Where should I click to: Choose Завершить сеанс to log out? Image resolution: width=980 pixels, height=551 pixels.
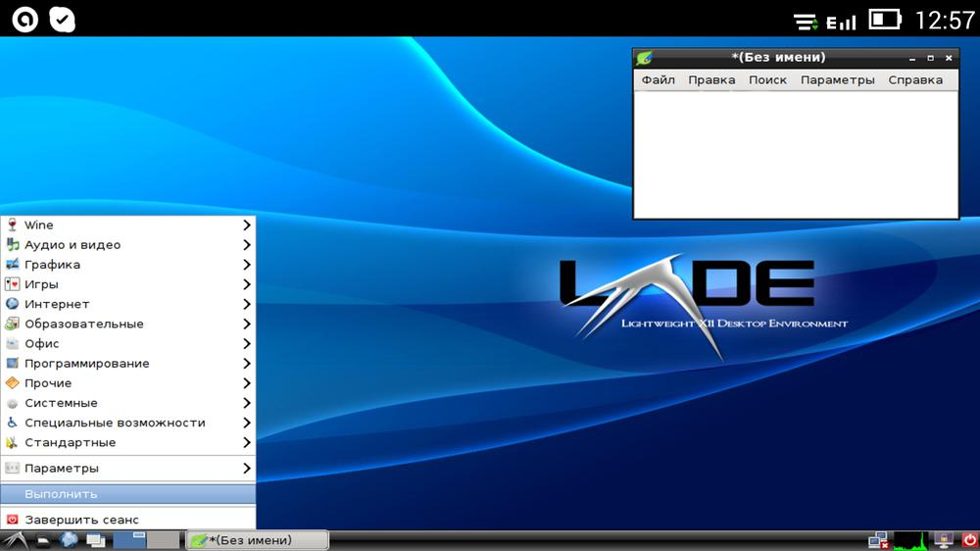click(x=127, y=520)
